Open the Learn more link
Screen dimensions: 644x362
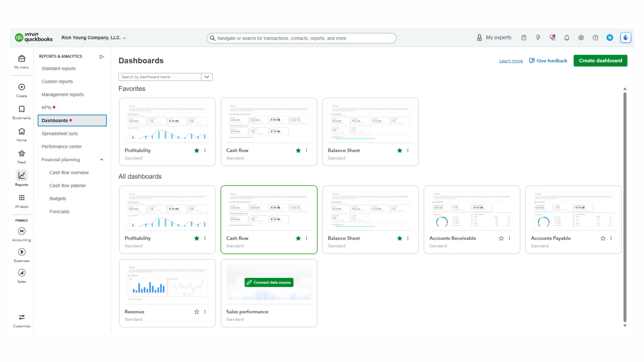511,61
